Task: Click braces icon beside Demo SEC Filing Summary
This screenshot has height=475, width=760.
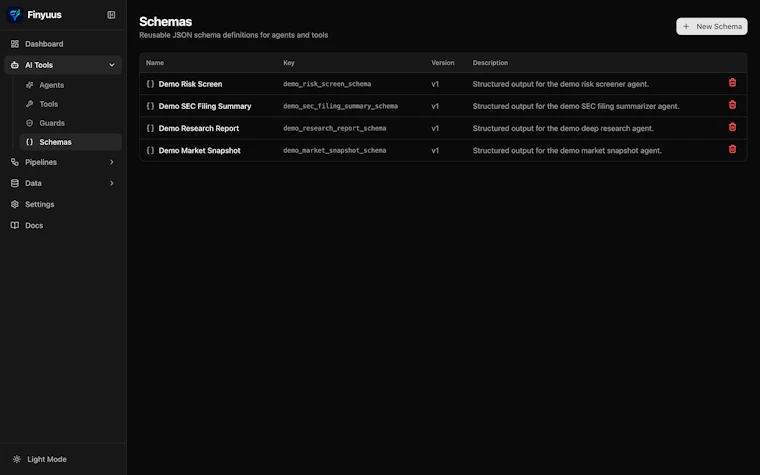Action: 150,106
